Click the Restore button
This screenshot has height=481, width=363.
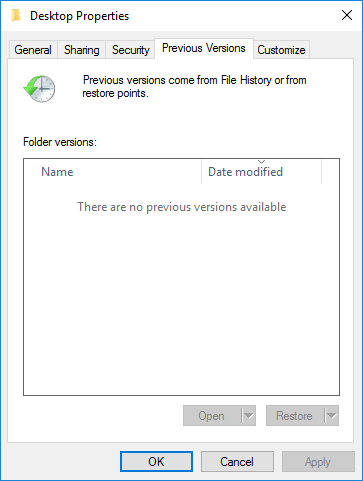(x=295, y=416)
